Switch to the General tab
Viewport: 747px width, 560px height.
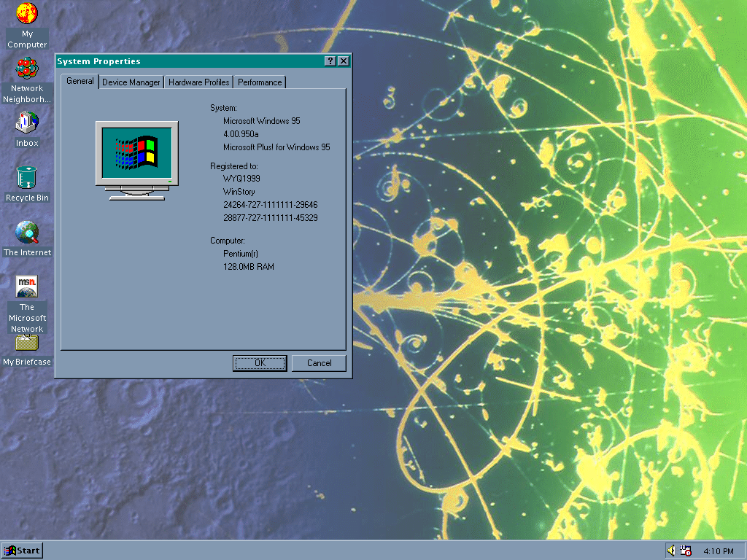[x=80, y=81]
